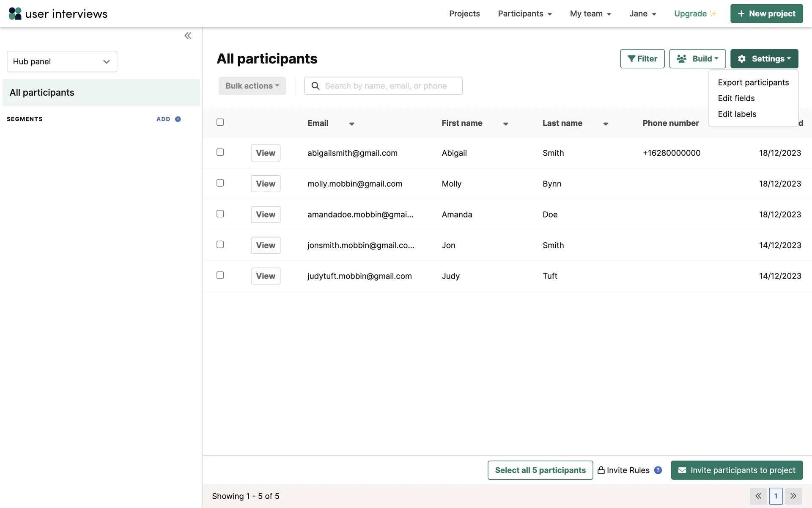
Task: Click the User Interviews logo
Action: coord(58,14)
